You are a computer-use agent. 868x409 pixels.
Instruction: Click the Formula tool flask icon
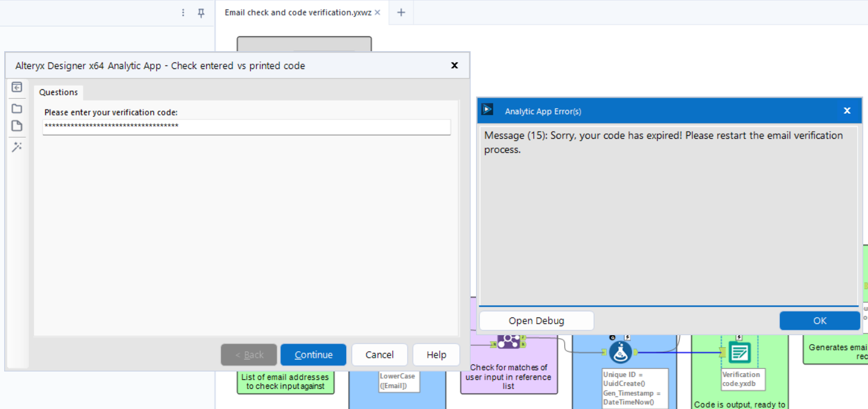click(621, 351)
